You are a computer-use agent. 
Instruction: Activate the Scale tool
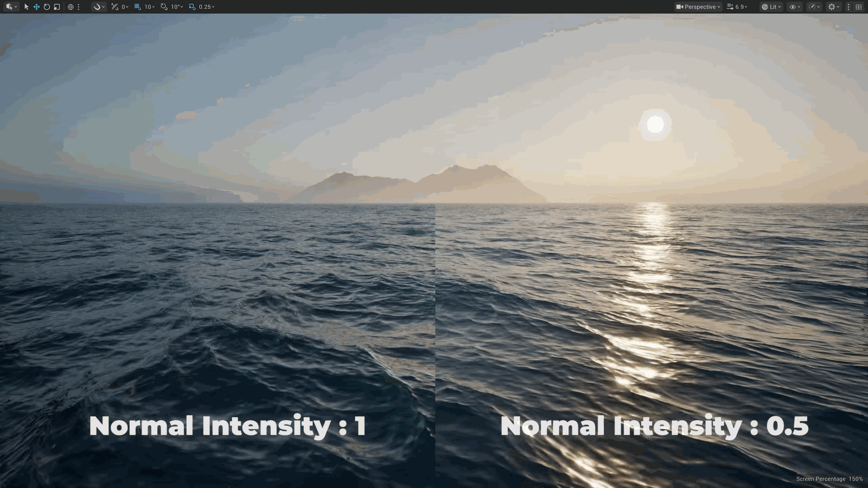point(57,7)
